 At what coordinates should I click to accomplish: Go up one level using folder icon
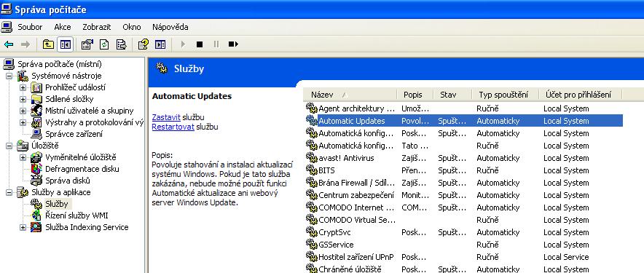[49, 44]
